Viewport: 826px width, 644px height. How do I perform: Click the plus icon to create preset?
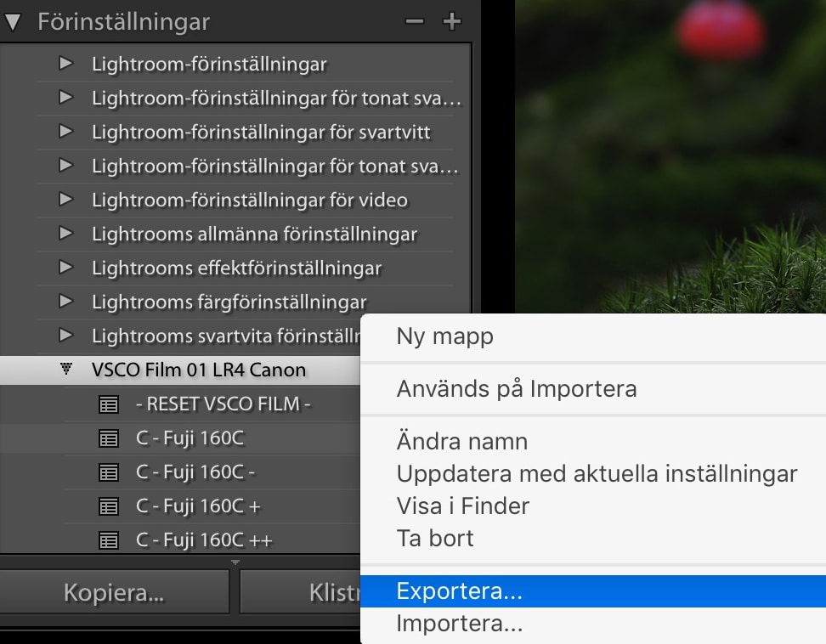(x=451, y=21)
